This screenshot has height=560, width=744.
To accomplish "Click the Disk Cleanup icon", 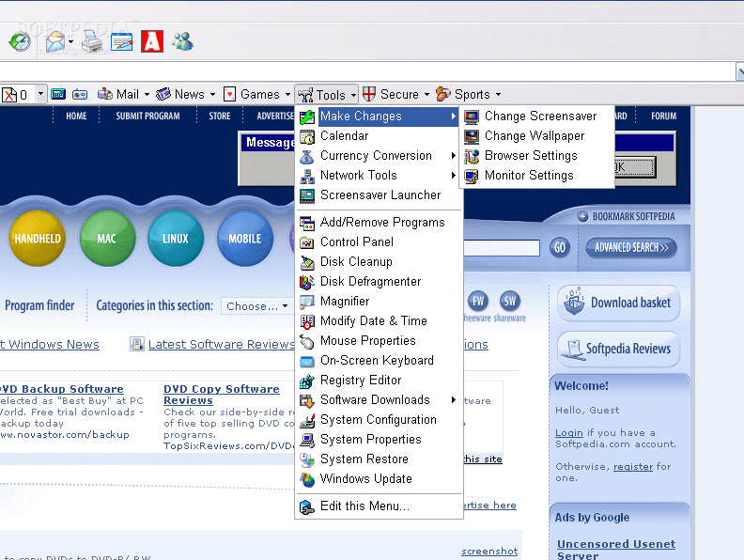I will pyautogui.click(x=307, y=262).
